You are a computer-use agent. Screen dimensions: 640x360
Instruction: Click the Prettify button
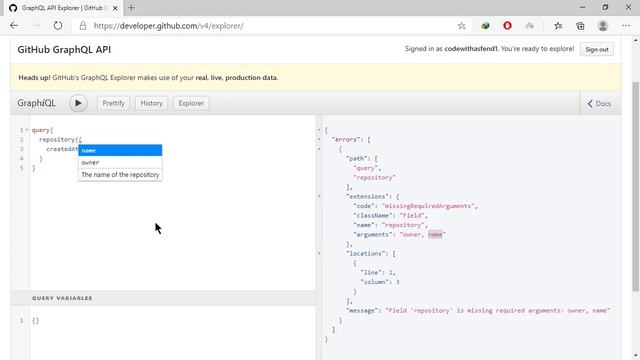pos(113,103)
